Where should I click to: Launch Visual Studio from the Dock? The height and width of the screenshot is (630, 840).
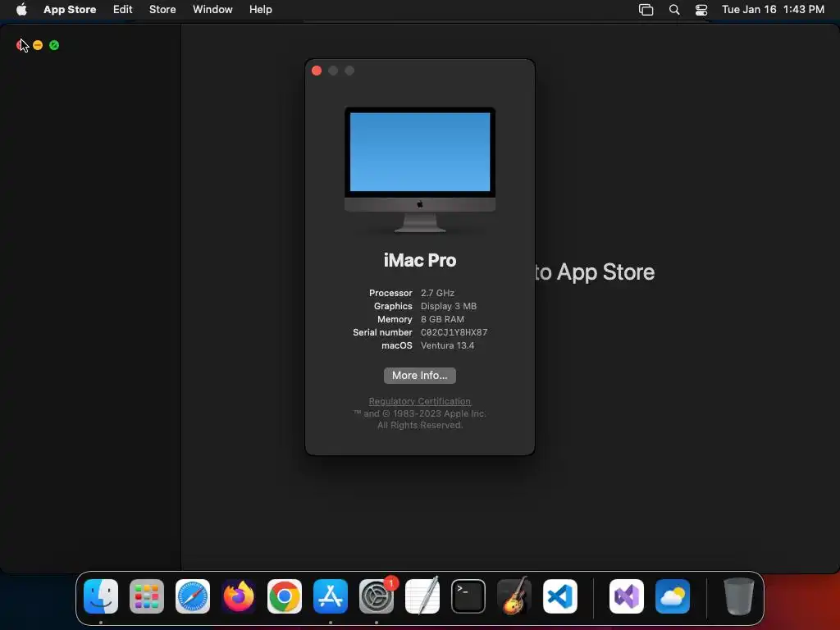coord(627,596)
